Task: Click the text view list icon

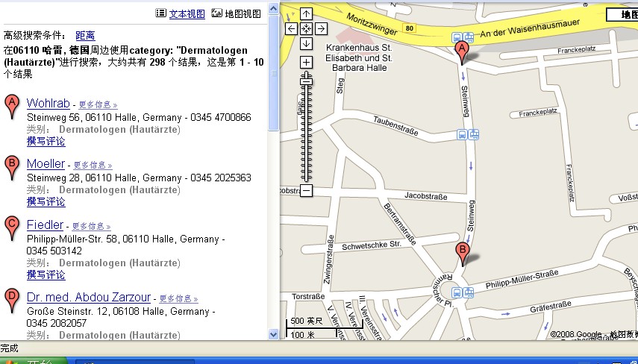Action: coord(160,13)
